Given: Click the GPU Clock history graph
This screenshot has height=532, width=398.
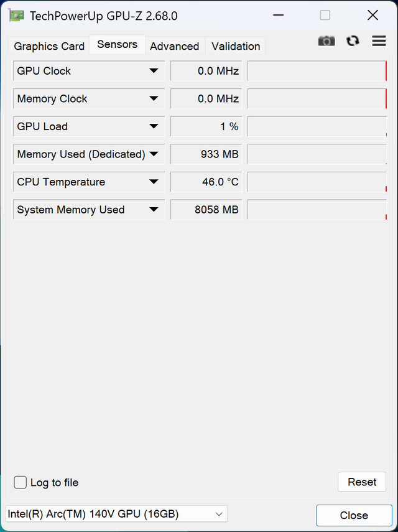Looking at the screenshot, I should [317, 71].
